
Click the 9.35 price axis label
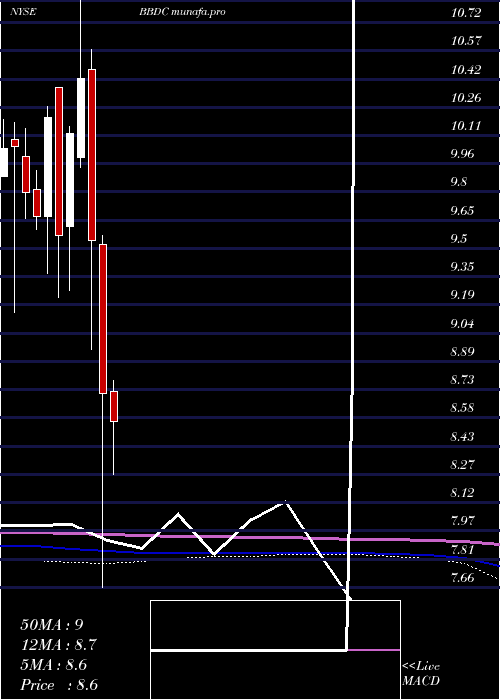point(464,267)
